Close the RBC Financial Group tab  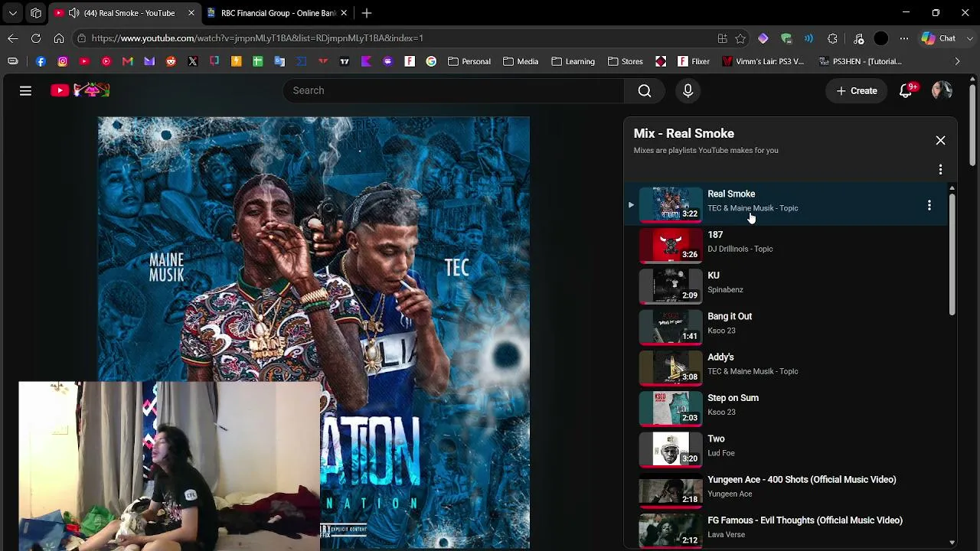click(x=344, y=13)
